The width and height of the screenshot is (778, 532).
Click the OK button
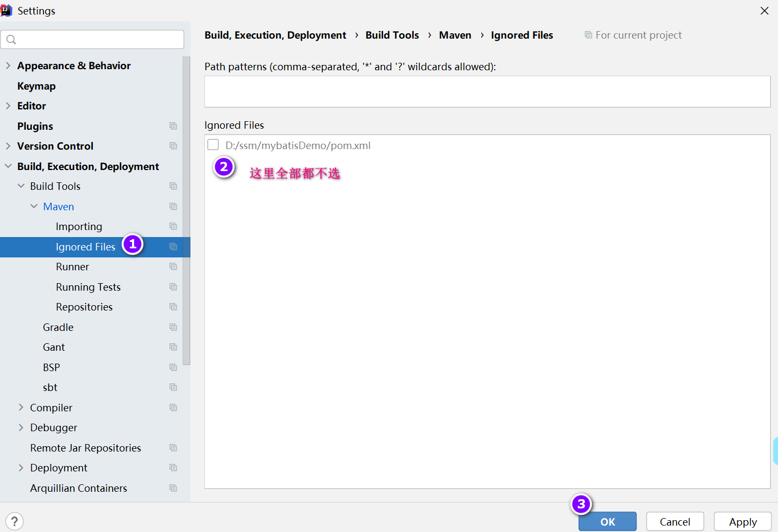(607, 521)
